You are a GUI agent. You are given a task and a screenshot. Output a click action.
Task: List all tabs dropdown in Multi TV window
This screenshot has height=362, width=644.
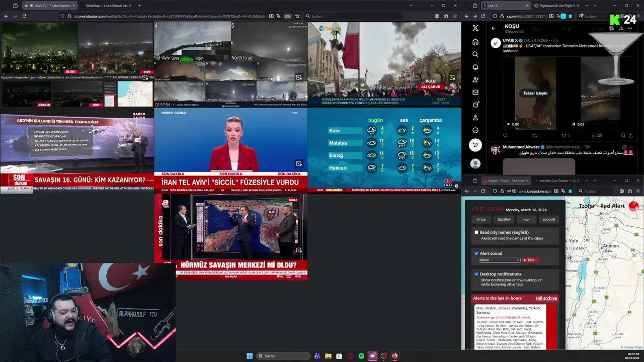(x=411, y=6)
